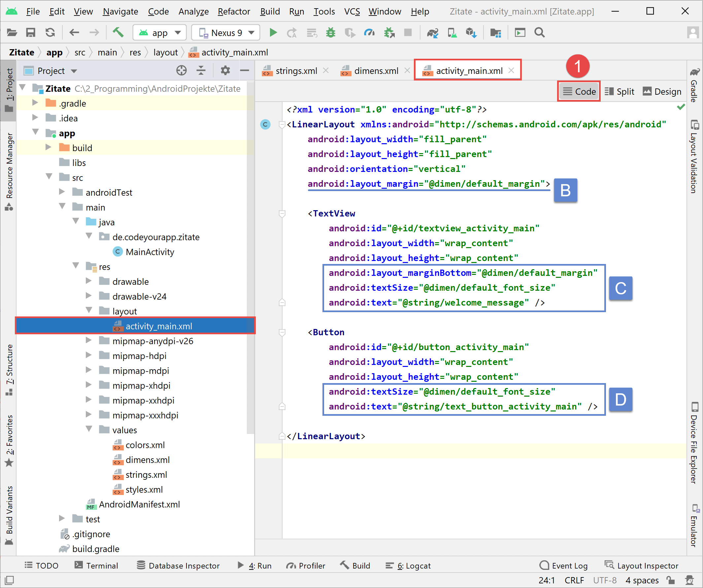Image resolution: width=703 pixels, height=588 pixels.
Task: Toggle the Layout Validation tool window
Action: point(695,156)
